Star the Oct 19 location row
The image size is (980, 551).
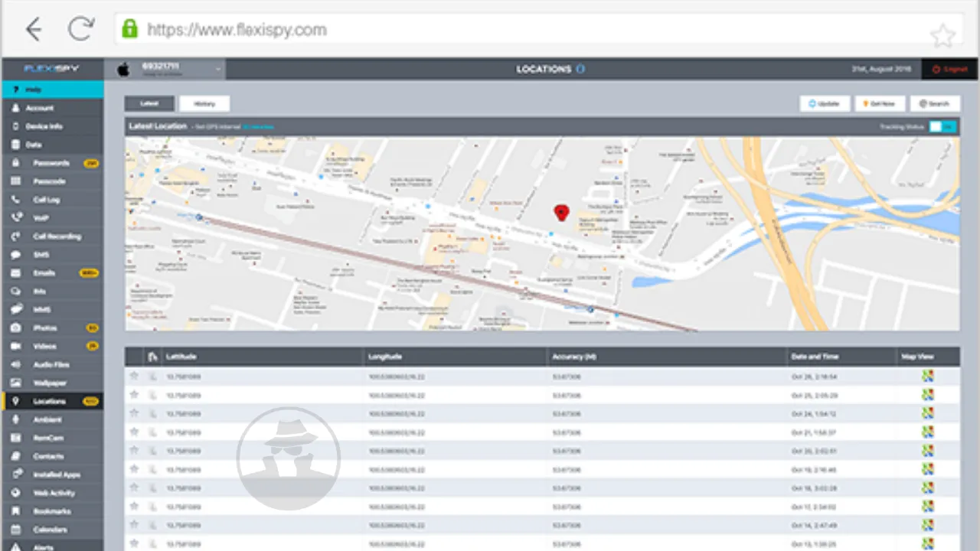134,468
